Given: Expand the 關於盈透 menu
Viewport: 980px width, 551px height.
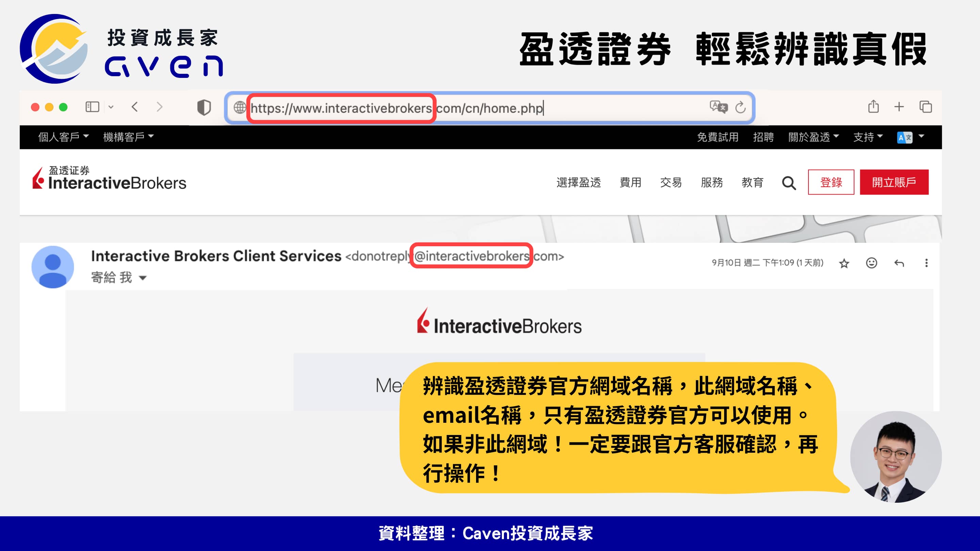Looking at the screenshot, I should tap(813, 137).
